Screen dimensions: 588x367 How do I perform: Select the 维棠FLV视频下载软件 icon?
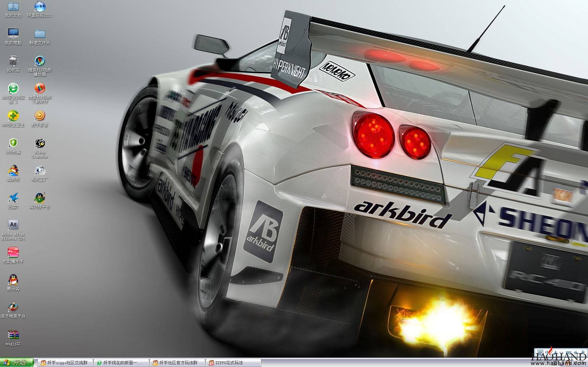[40, 93]
